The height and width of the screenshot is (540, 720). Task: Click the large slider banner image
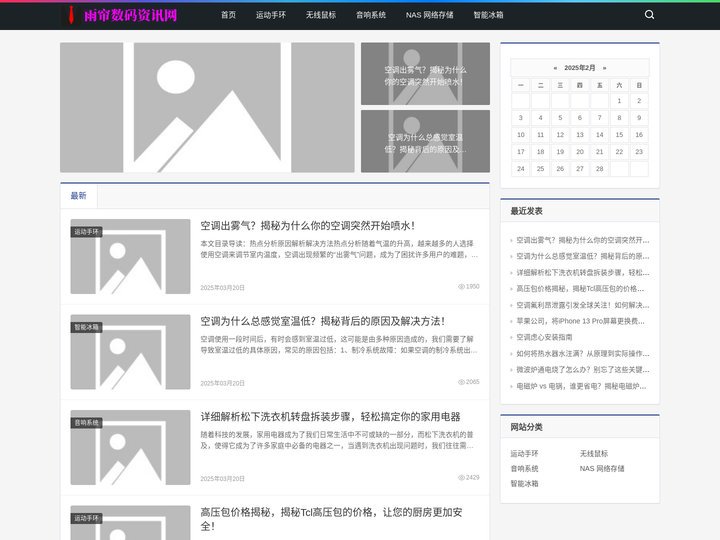(207, 107)
